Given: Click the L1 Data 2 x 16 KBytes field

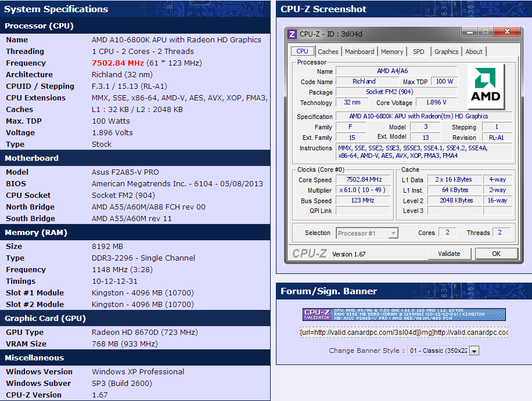Looking at the screenshot, I should (x=455, y=180).
